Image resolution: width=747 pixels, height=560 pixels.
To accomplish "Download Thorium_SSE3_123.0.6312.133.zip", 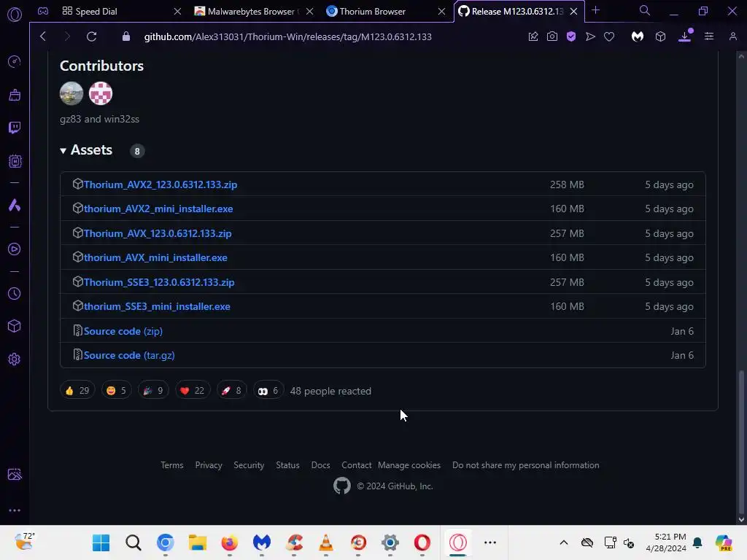I will [x=158, y=282].
